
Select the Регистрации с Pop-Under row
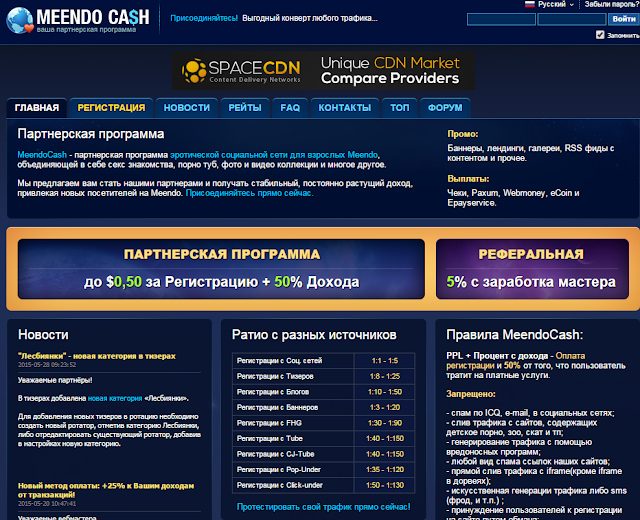(x=324, y=469)
